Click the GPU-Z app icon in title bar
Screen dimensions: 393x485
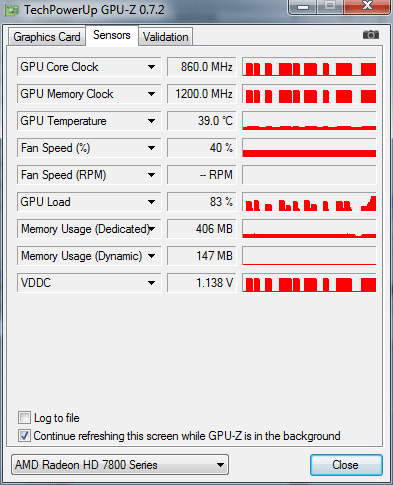(x=11, y=10)
